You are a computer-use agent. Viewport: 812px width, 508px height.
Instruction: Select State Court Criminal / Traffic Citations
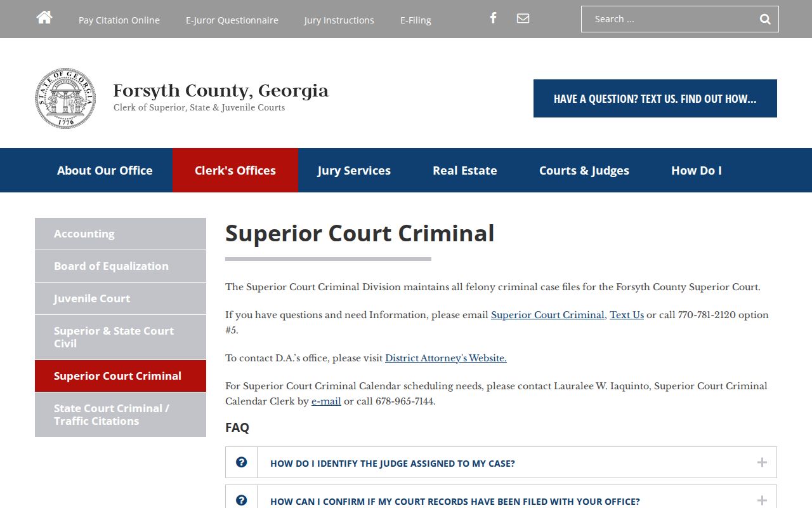[x=121, y=415]
